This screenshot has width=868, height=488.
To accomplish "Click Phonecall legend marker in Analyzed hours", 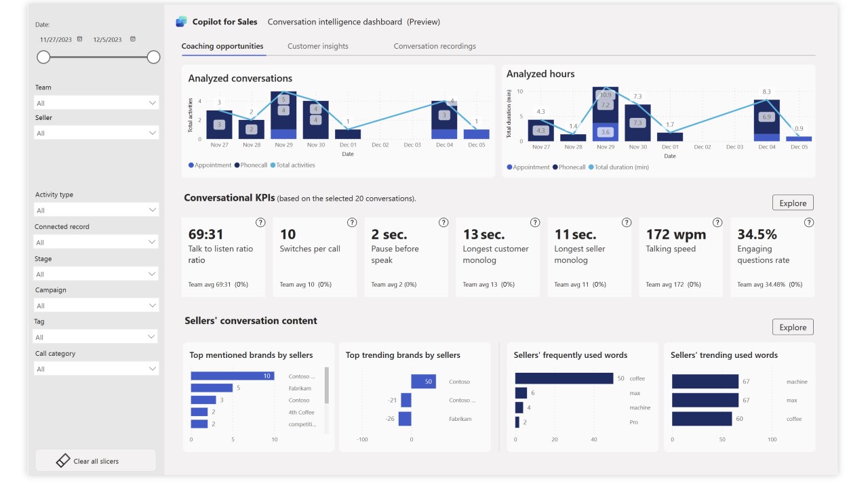I will [555, 167].
